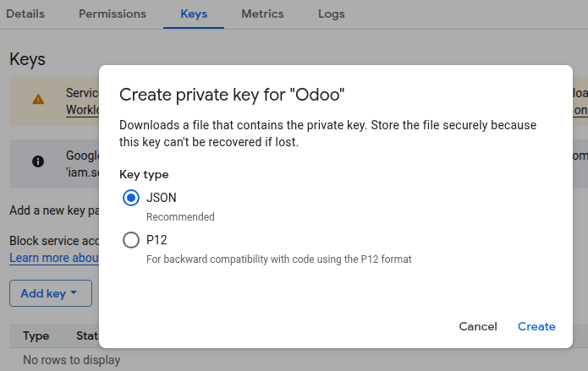
Task: Click the dialog title 'Create private key for "Odoo"'
Action: tap(232, 94)
